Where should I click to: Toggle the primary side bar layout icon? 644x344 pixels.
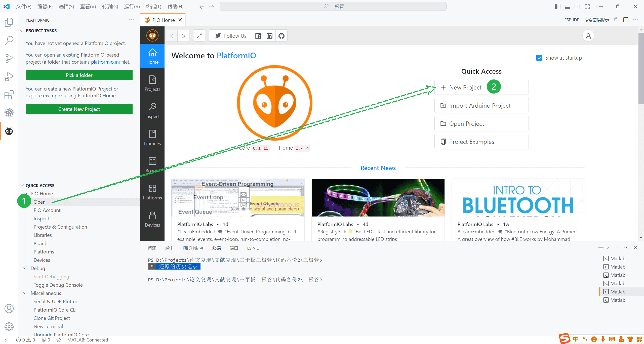(557, 7)
